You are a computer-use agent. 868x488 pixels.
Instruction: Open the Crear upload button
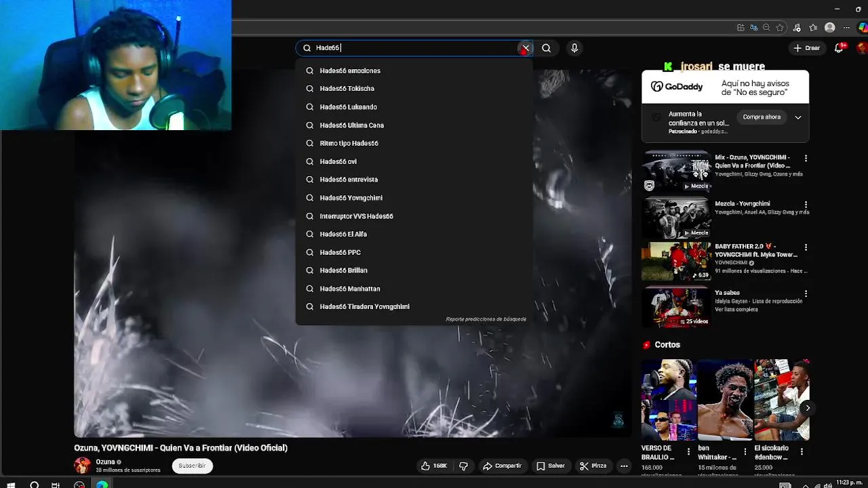click(807, 48)
